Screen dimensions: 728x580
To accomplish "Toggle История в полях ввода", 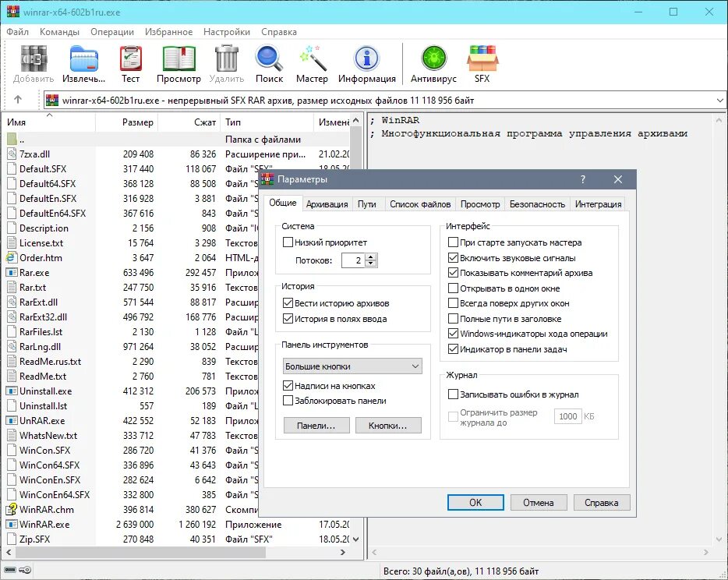I will pos(288,319).
